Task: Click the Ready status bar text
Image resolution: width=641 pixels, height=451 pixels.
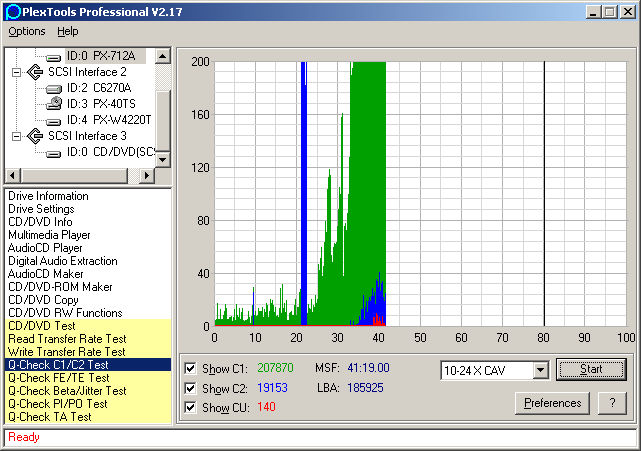Action: point(24,437)
